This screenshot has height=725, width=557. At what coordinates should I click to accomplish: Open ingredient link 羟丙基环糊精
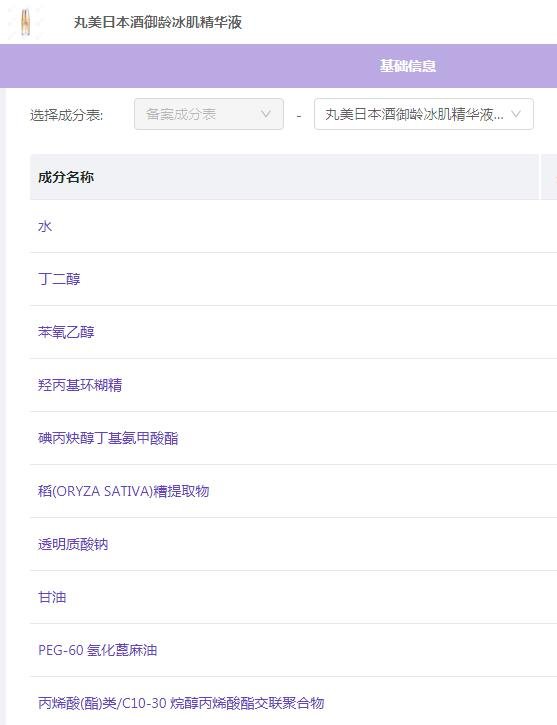[x=80, y=385]
